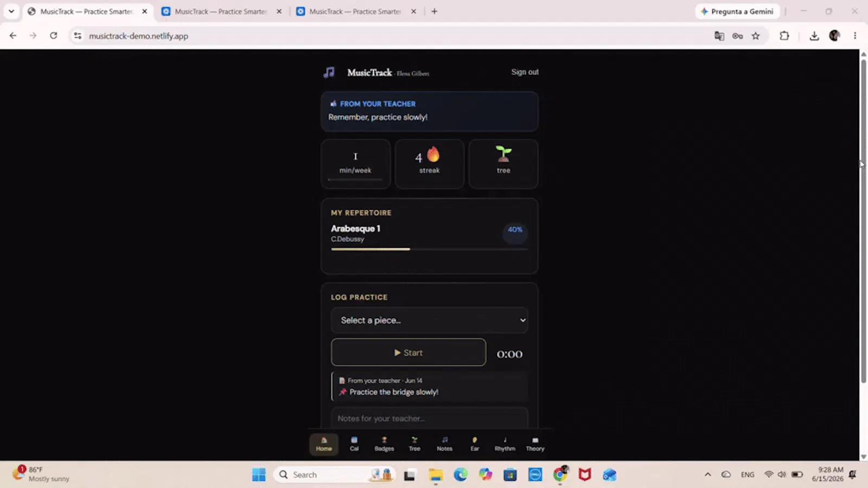Open the Dell app on the taskbar
Screen dimensions: 868x488
tap(535, 475)
